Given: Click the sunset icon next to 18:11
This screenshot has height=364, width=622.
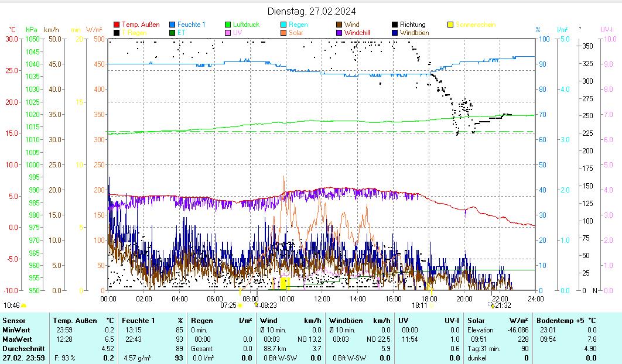Looking at the screenshot, I should [x=432, y=305].
